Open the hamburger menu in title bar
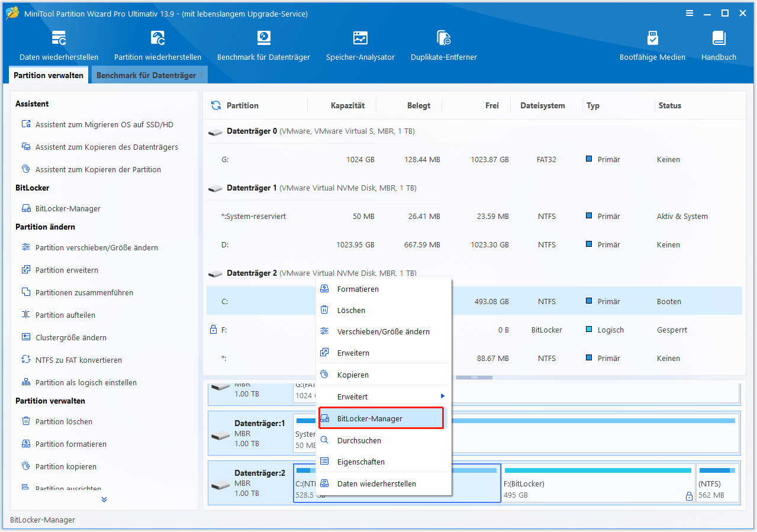Viewport: 757px width, 532px height. coord(689,13)
